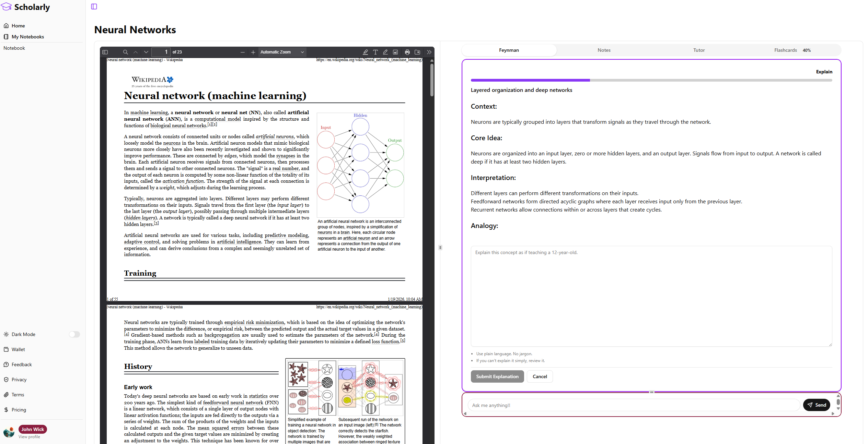This screenshot has width=868, height=444.
Task: Click the Submit Explanation button
Action: 497,376
